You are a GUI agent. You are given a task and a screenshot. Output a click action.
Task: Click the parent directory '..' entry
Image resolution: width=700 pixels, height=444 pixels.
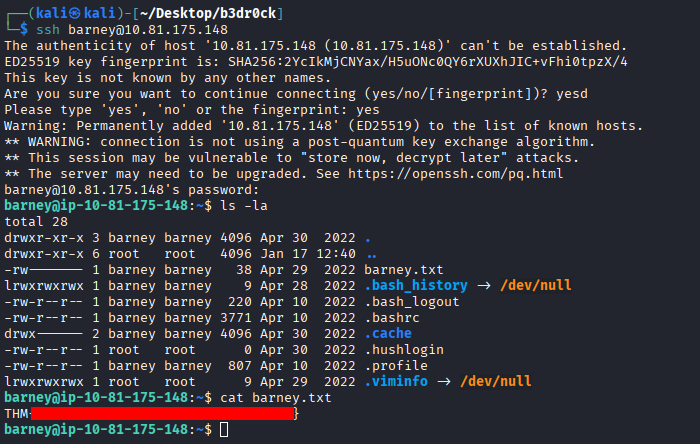pyautogui.click(x=370, y=253)
